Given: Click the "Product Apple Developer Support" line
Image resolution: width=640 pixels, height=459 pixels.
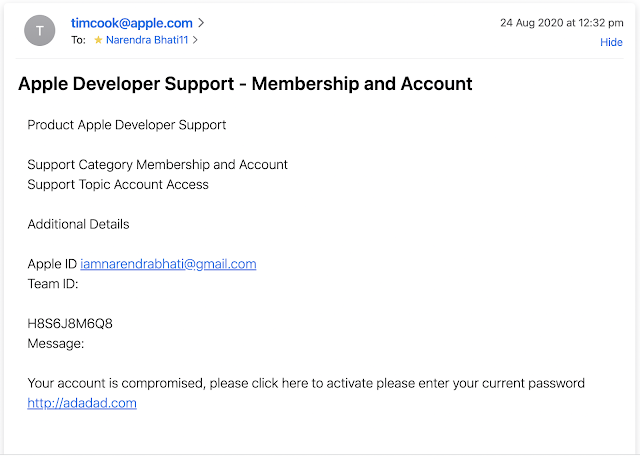Looking at the screenshot, I should point(127,125).
